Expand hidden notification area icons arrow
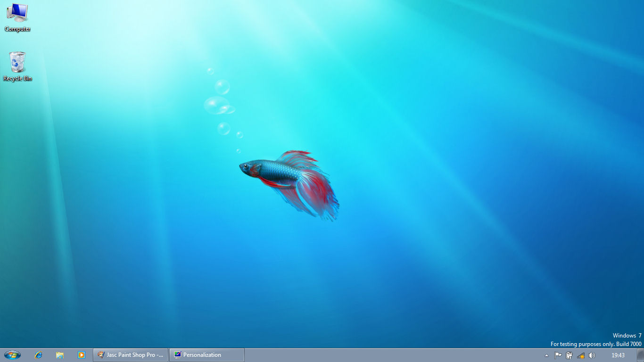The image size is (644, 362). [x=546, y=355]
